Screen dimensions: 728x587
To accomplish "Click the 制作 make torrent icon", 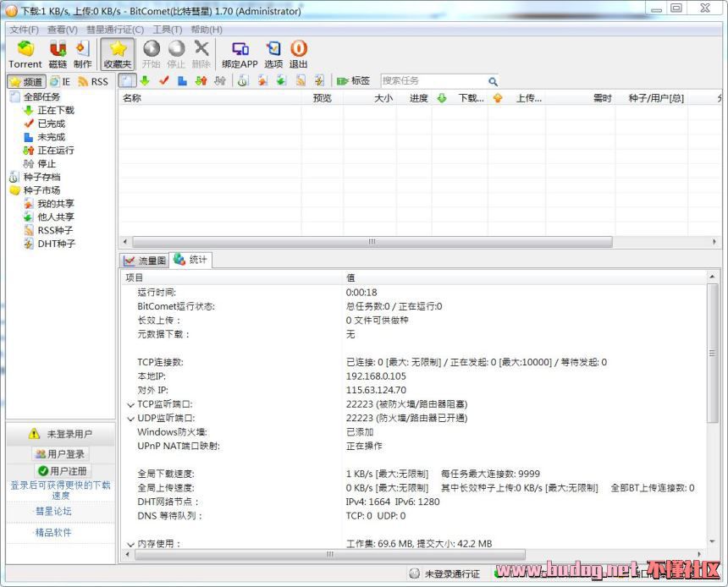I will (82, 54).
